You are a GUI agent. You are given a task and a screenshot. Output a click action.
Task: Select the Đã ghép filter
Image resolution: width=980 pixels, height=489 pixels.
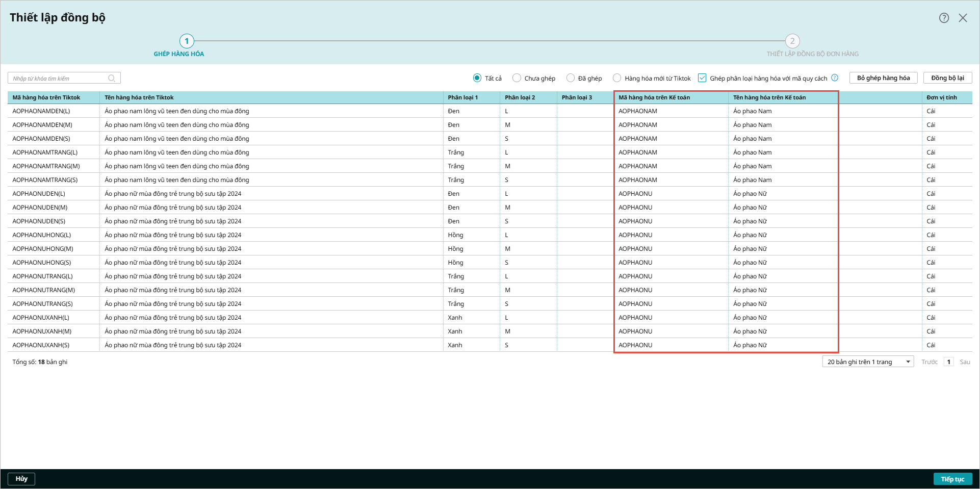point(571,78)
